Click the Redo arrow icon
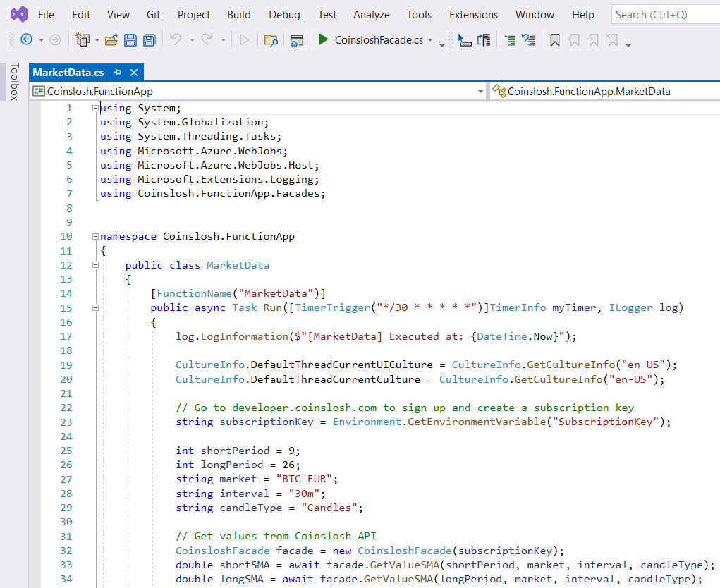 pos(207,39)
